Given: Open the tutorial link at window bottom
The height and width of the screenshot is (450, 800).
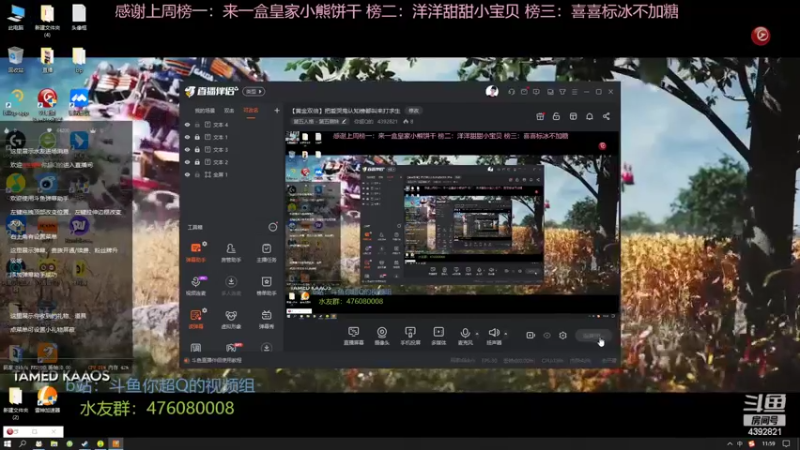Looking at the screenshot, I should pyautogui.click(x=216, y=360).
